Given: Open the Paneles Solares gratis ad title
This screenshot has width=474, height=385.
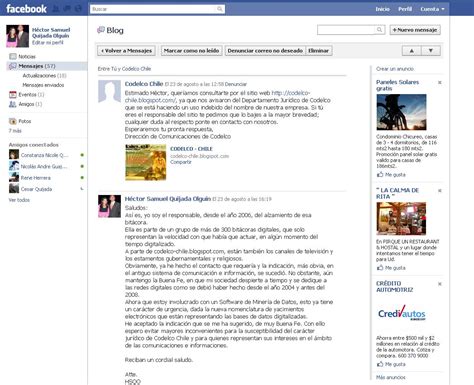Looking at the screenshot, I should [397, 85].
